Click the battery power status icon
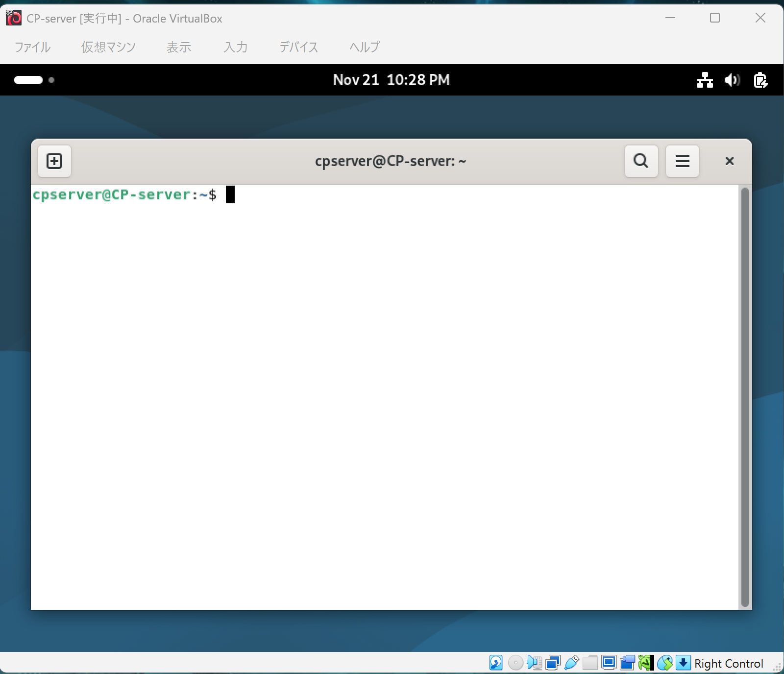 (x=760, y=80)
